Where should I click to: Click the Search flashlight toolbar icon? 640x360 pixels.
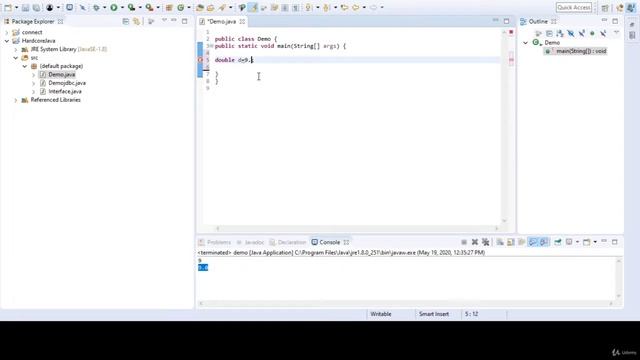click(x=222, y=7)
